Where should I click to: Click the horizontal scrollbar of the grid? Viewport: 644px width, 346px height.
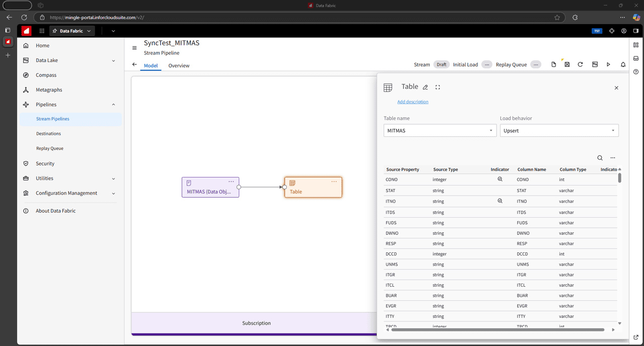tap(498, 330)
